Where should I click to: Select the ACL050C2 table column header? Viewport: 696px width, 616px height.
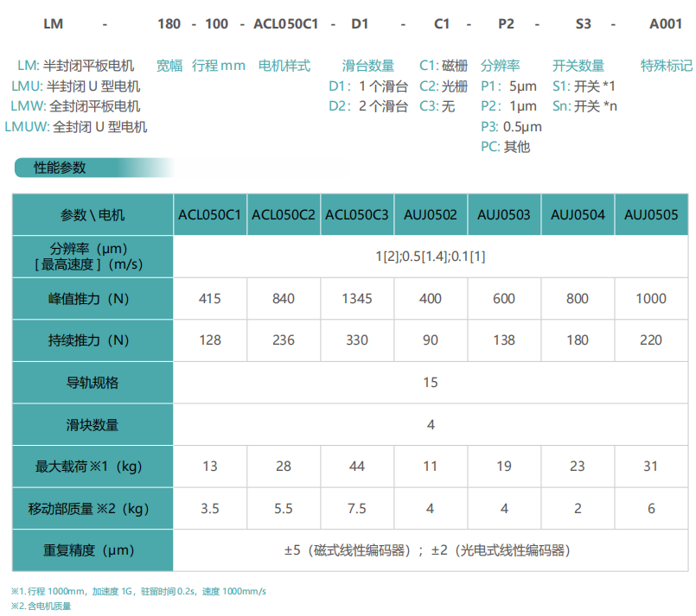pyautogui.click(x=284, y=215)
